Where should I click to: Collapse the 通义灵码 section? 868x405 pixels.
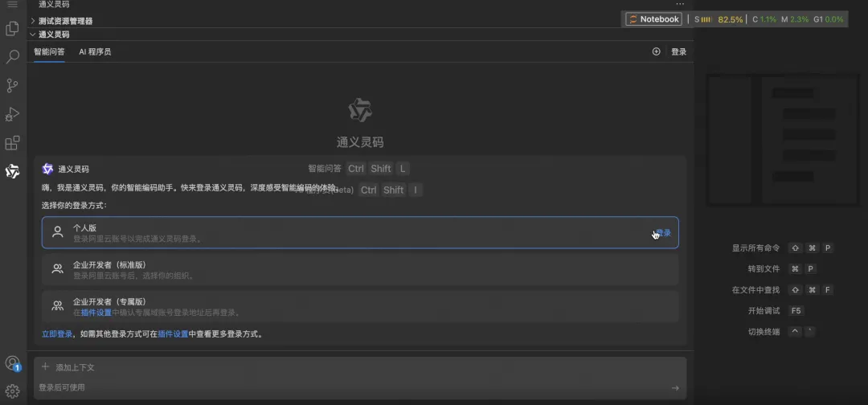click(54, 35)
